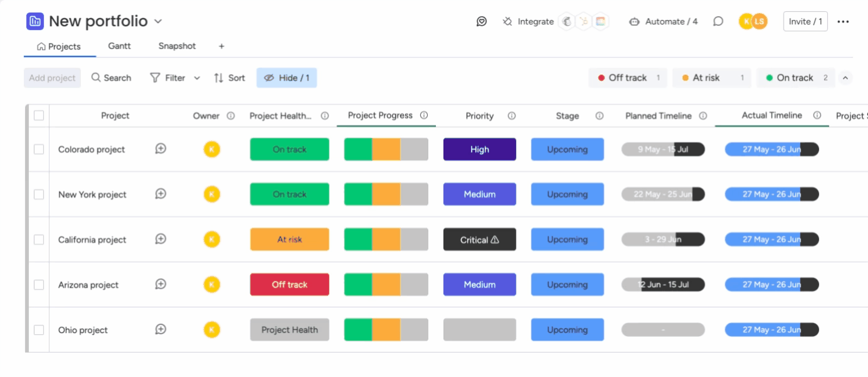Open conversation for Arizona project
The image size is (868, 377).
coord(161,284)
